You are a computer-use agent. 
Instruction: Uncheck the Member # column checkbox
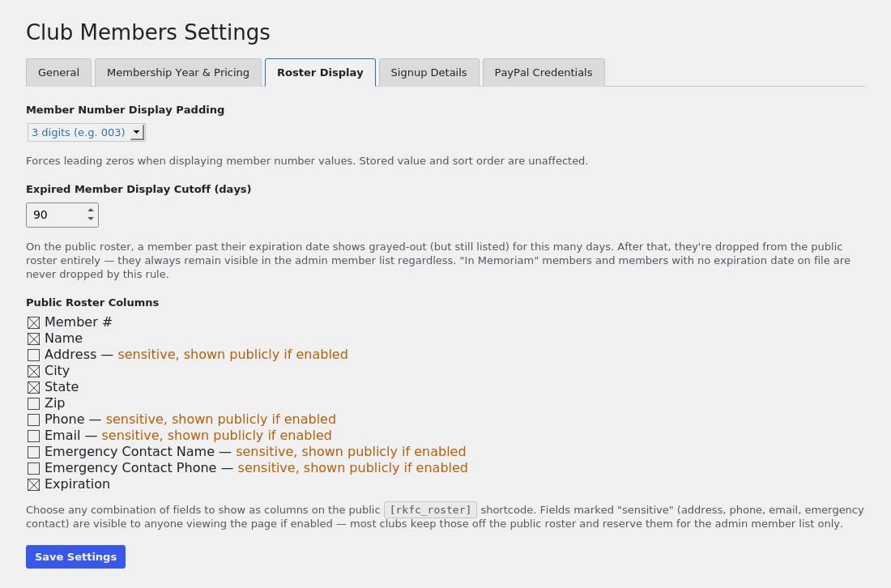tap(33, 322)
